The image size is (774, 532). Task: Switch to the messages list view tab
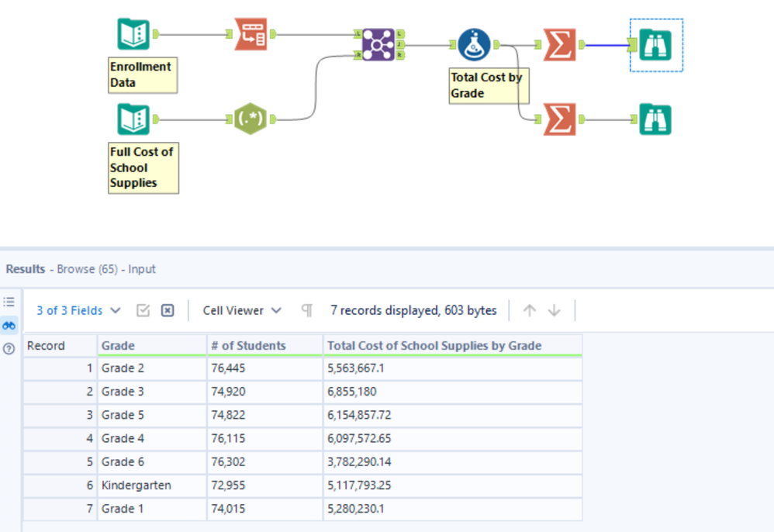pyautogui.click(x=9, y=302)
